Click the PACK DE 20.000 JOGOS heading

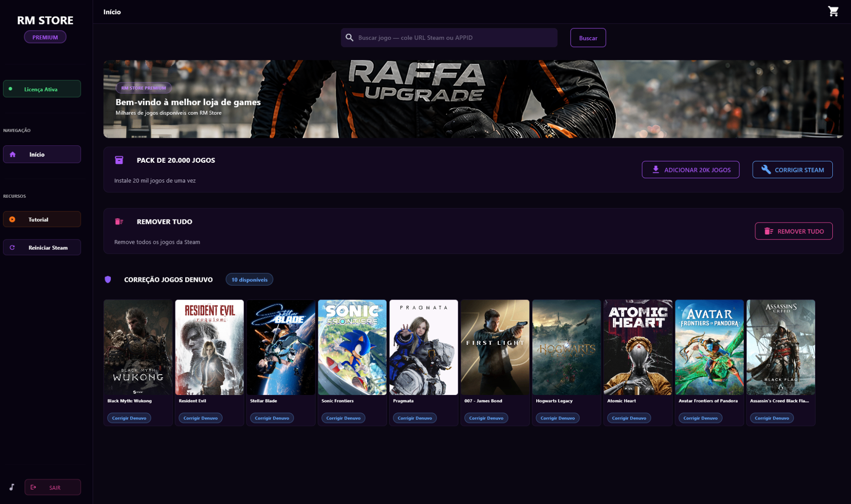click(176, 160)
